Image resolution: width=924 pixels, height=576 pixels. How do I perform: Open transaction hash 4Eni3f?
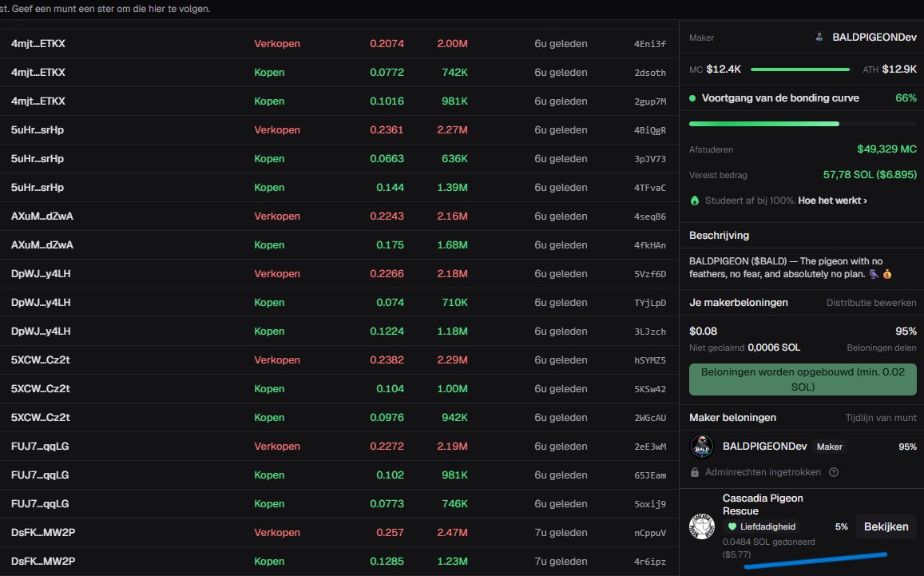[x=650, y=44]
